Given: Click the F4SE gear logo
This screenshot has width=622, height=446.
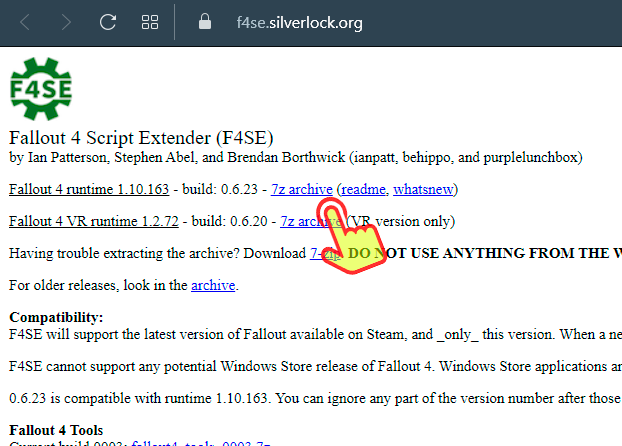Looking at the screenshot, I should (41, 89).
